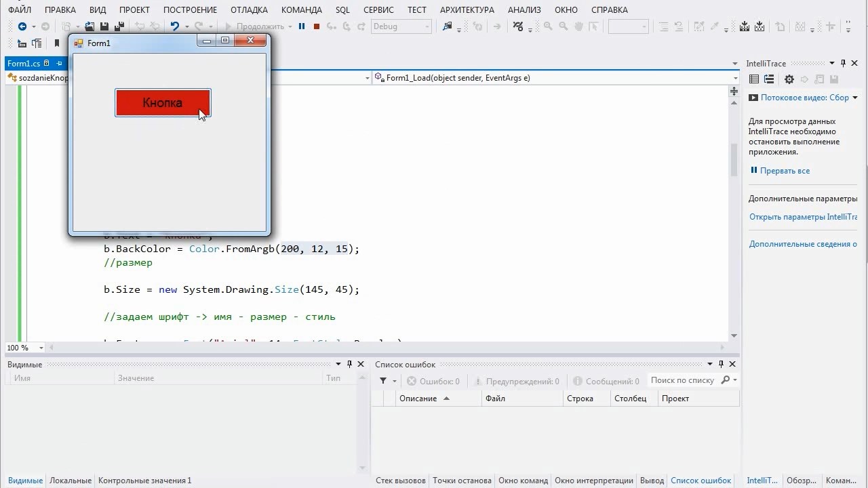Click Дополнительные сведения link
The height and width of the screenshot is (488, 868).
803,244
